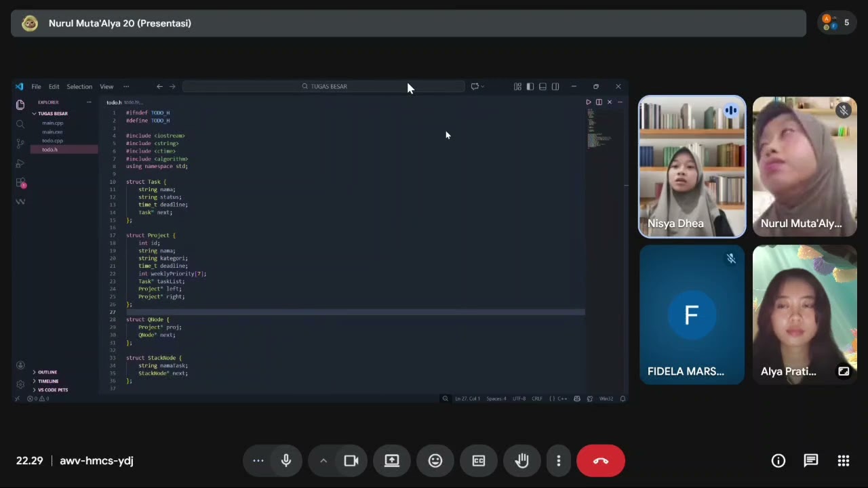Click the W-shaped extension icon in activity bar
The width and height of the screenshot is (868, 488).
[x=20, y=202]
